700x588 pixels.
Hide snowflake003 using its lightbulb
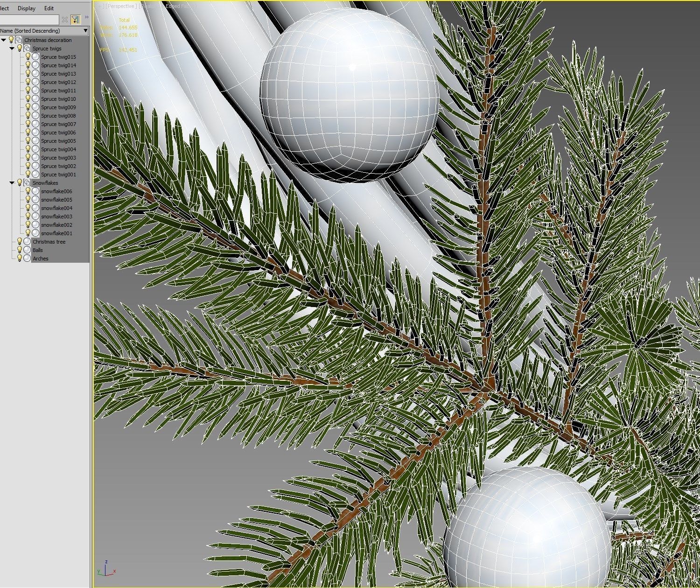[28, 217]
